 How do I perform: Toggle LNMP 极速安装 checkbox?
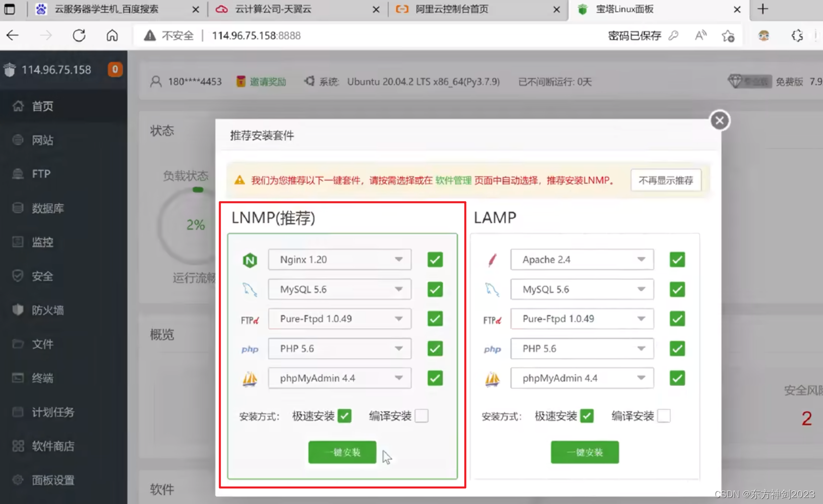[345, 416]
